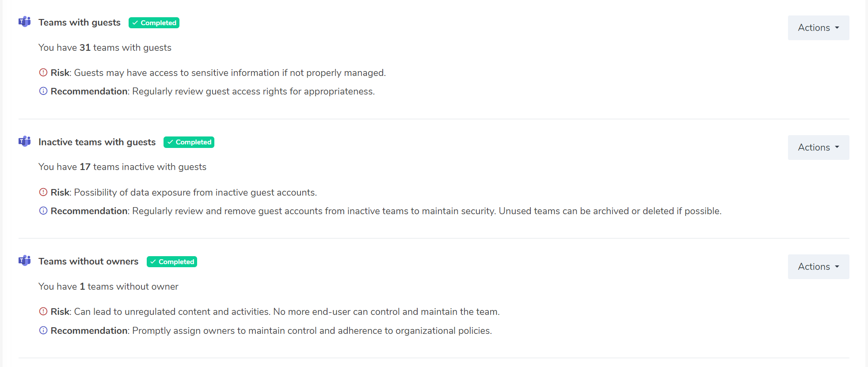This screenshot has height=367, width=868.
Task: Click the 31 teams with guests count
Action: [x=85, y=48]
